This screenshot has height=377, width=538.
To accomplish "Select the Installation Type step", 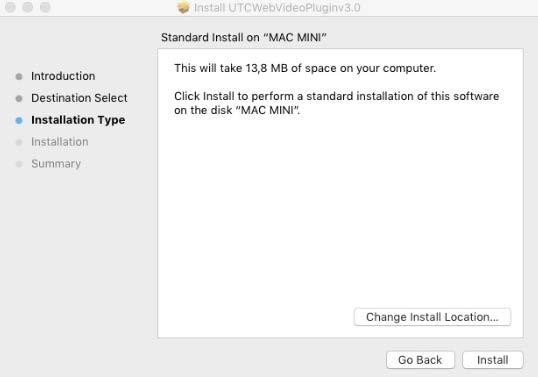I will (x=78, y=120).
